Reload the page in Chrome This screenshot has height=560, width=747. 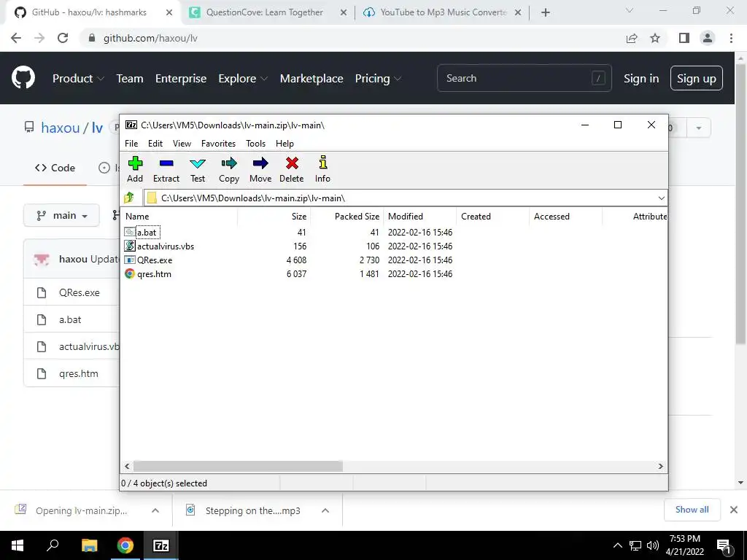pyautogui.click(x=63, y=38)
